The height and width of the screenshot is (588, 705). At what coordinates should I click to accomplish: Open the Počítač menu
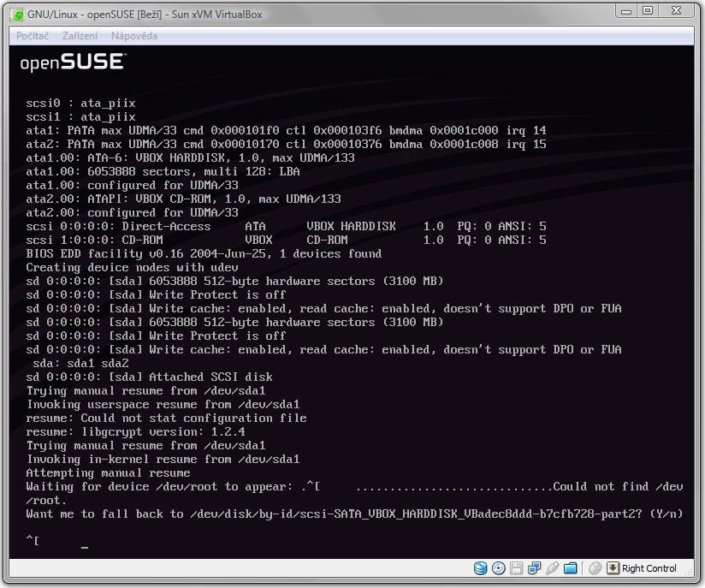33,36
